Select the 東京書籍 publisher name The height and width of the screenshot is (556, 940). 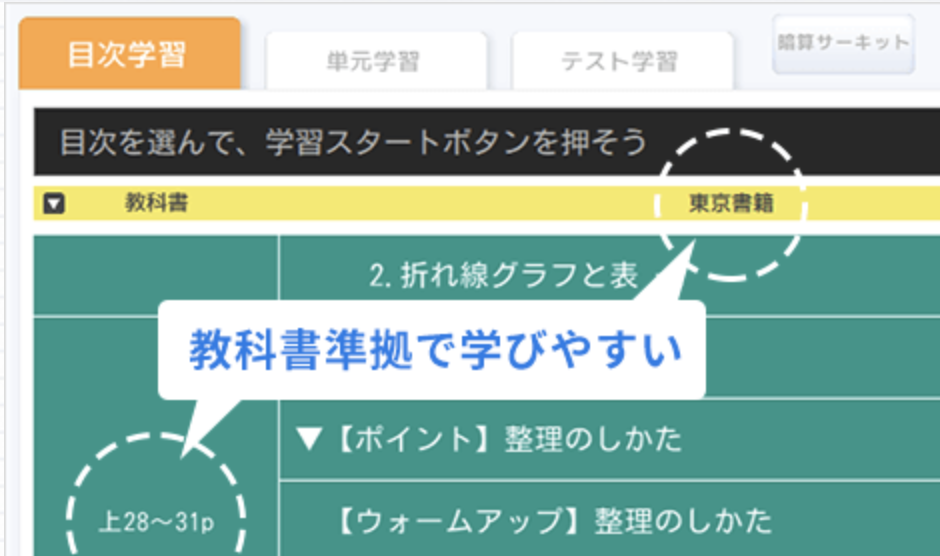click(732, 204)
